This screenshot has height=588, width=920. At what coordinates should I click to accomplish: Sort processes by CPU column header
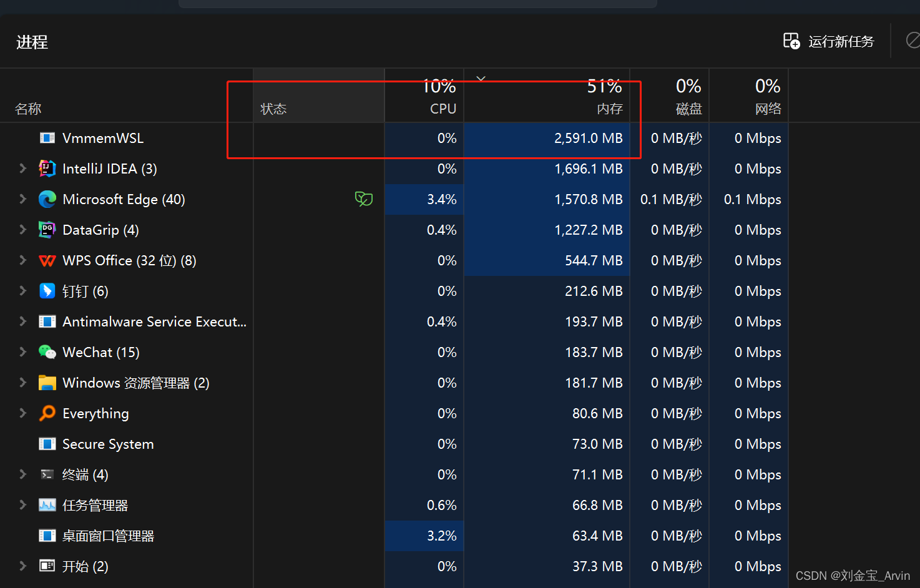click(424, 96)
